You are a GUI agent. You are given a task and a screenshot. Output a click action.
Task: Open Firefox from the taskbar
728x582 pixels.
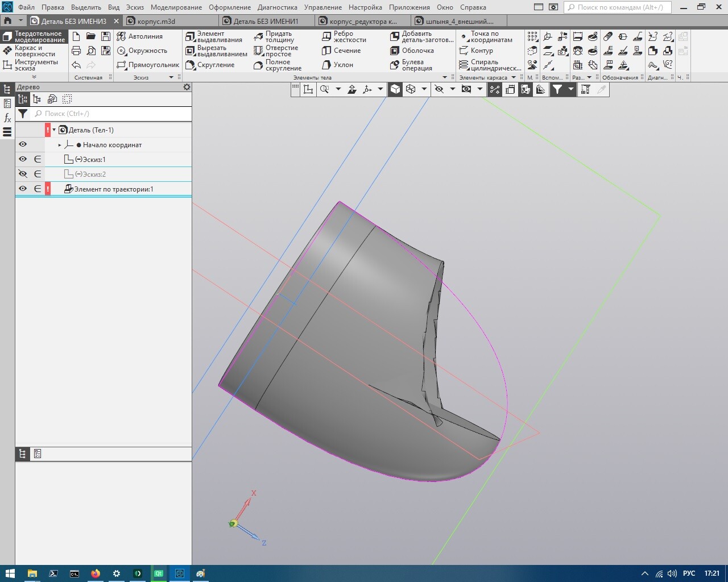(x=96, y=573)
